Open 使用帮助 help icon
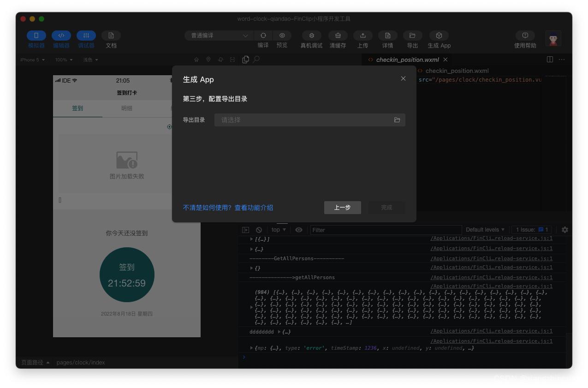588x388 pixels. (x=525, y=36)
